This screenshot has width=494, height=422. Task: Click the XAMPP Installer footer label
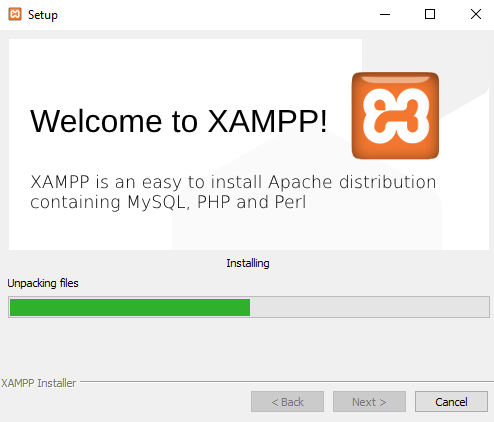point(39,383)
